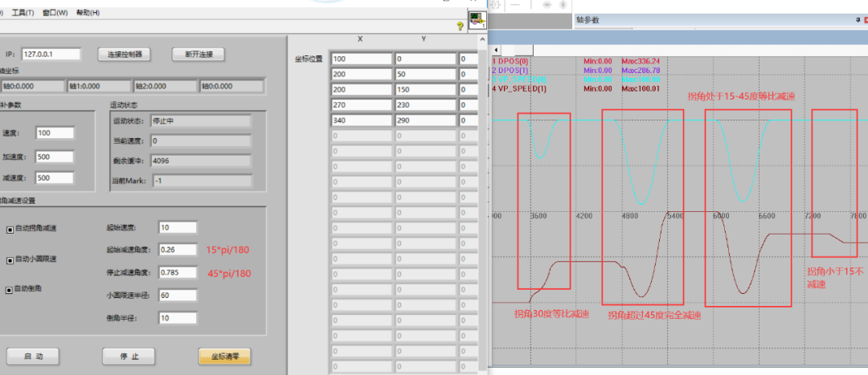Click the IP address field 127.0.0.1
The image size is (868, 375).
click(51, 55)
